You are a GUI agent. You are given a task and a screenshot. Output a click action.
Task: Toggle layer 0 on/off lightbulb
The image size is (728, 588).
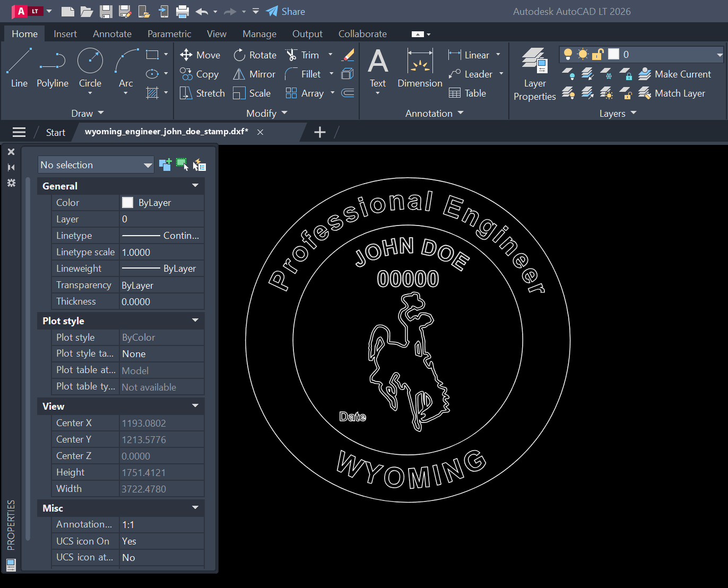[568, 54]
